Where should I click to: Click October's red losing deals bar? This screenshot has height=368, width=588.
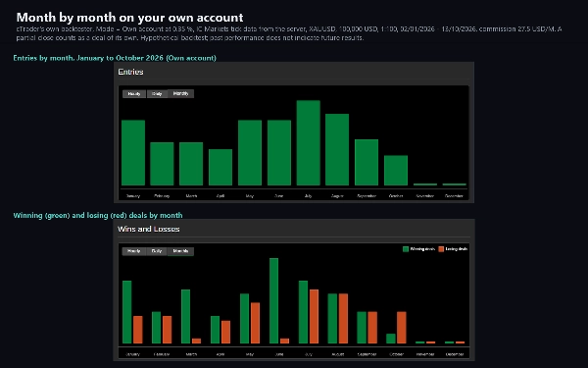click(402, 328)
